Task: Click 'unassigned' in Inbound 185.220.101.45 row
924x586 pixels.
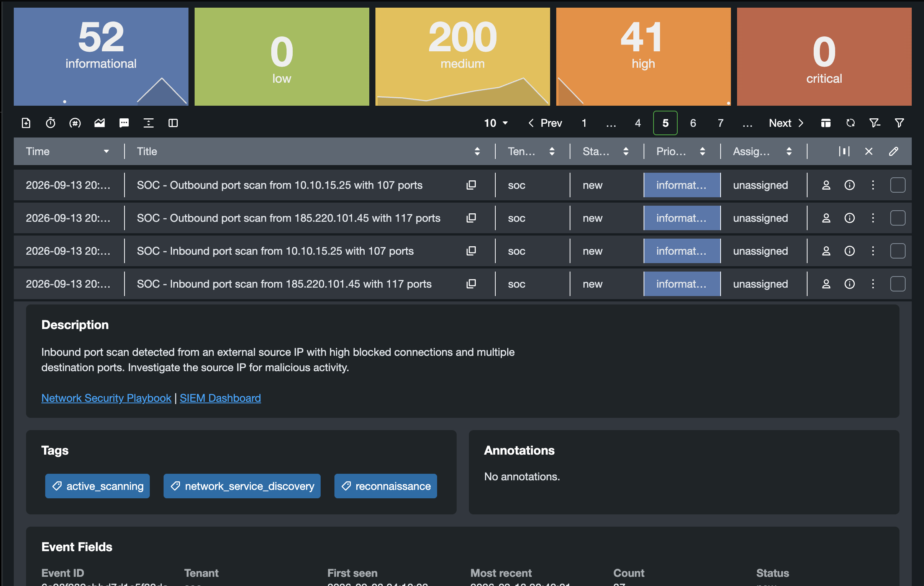Action: (760, 284)
